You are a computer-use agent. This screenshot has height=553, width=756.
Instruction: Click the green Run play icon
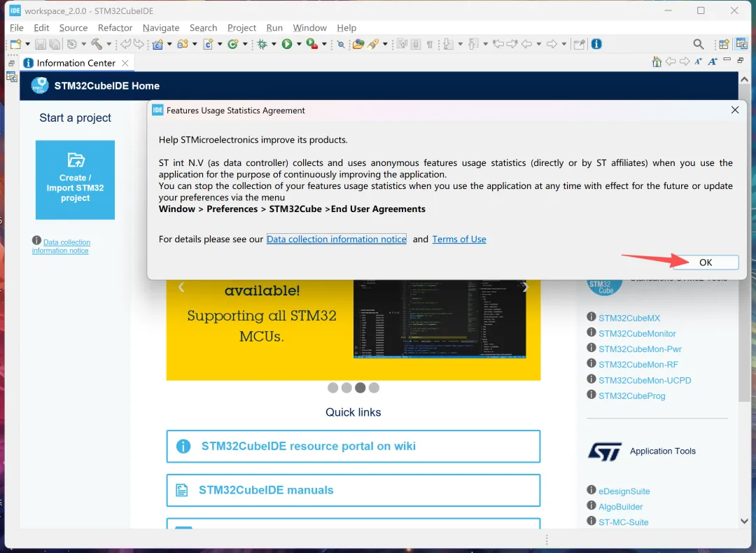coord(287,44)
